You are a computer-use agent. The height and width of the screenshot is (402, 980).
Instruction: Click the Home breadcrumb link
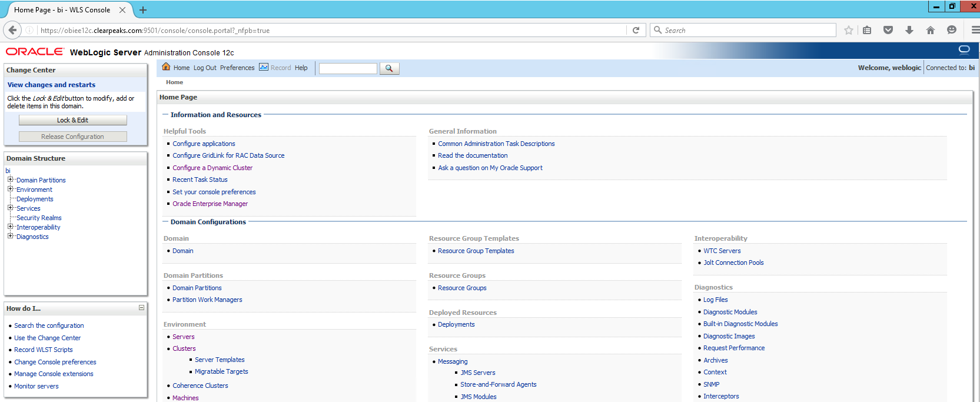click(x=174, y=82)
